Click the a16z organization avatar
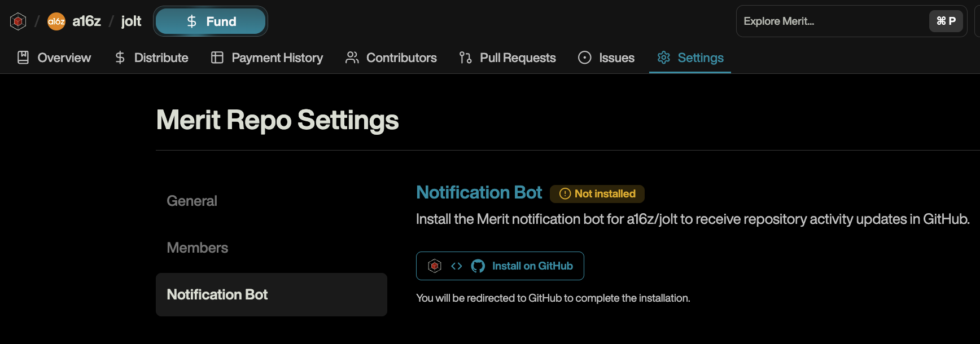Screen dimensions: 980x344 (56, 21)
